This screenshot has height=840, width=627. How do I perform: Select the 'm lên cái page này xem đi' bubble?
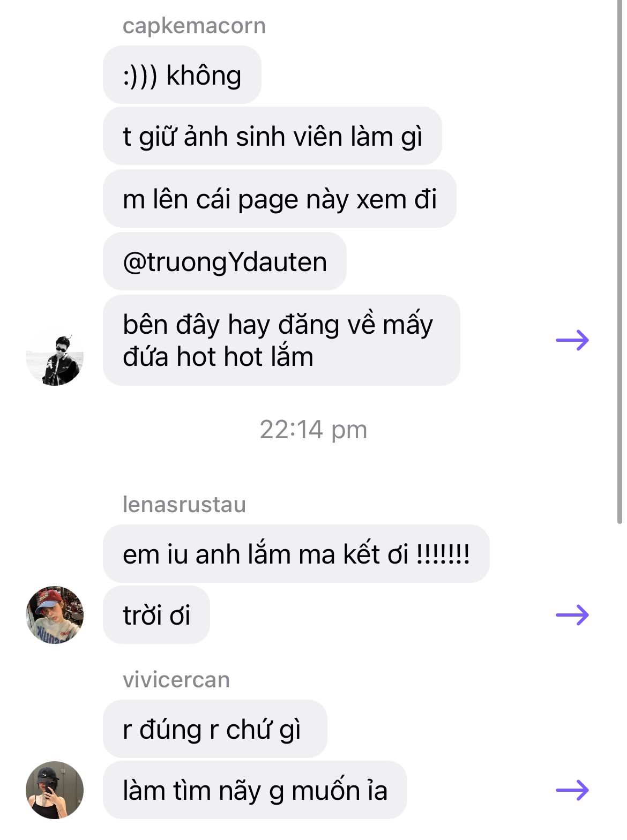coord(280,199)
